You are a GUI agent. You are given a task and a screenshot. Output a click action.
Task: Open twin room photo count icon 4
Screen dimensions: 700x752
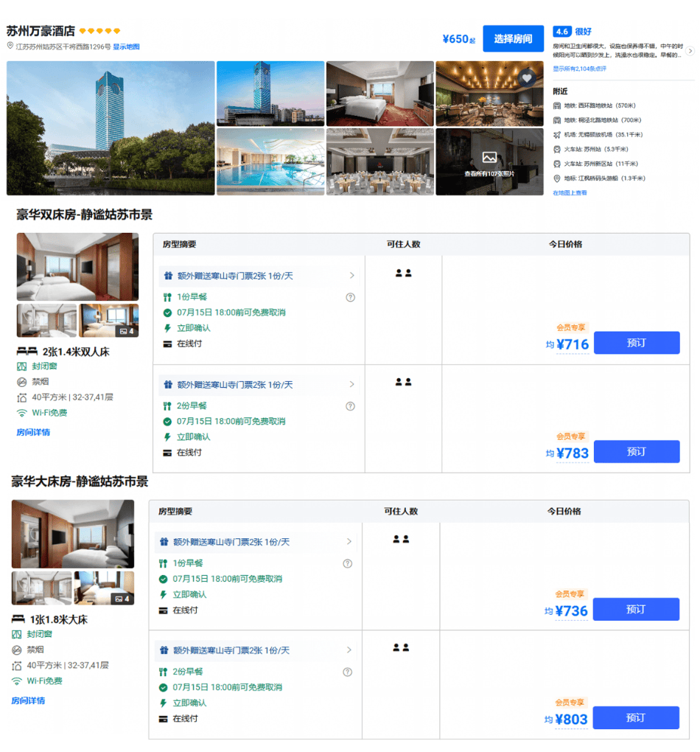pyautogui.click(x=127, y=331)
